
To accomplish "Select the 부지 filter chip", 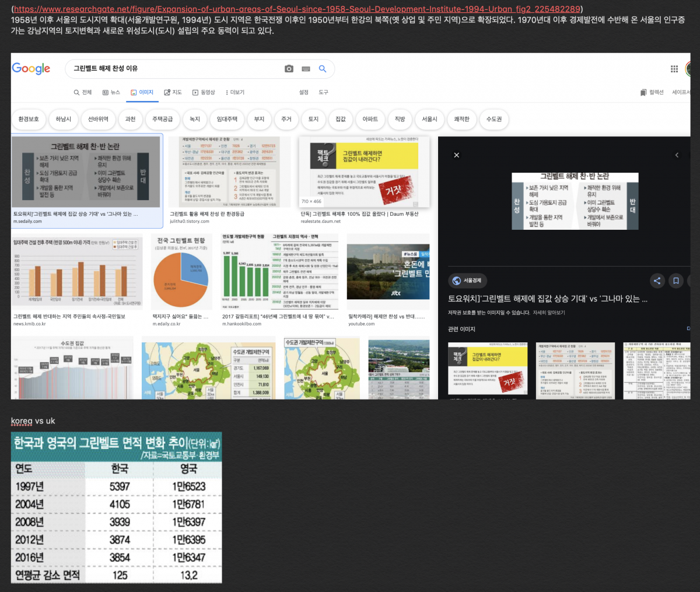I will [259, 119].
